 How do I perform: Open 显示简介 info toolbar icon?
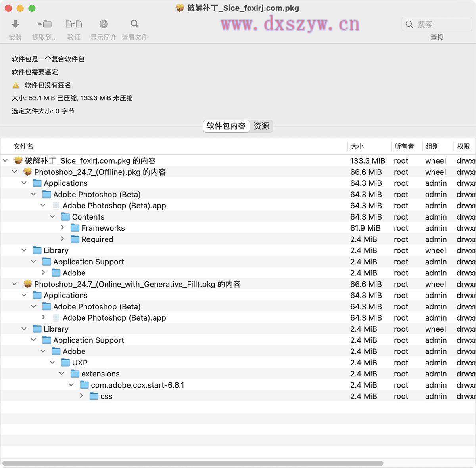click(x=104, y=24)
